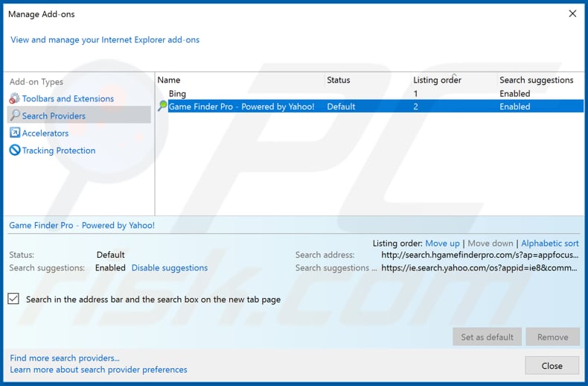The width and height of the screenshot is (588, 386).
Task: Sort by the Listing order column header
Action: 437,80
